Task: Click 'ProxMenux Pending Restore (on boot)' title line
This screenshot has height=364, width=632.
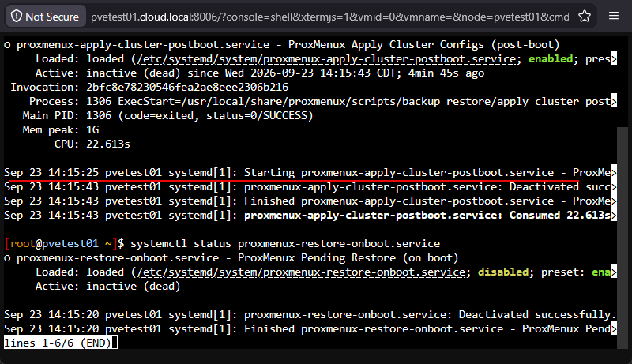Action: pyautogui.click(x=231, y=258)
